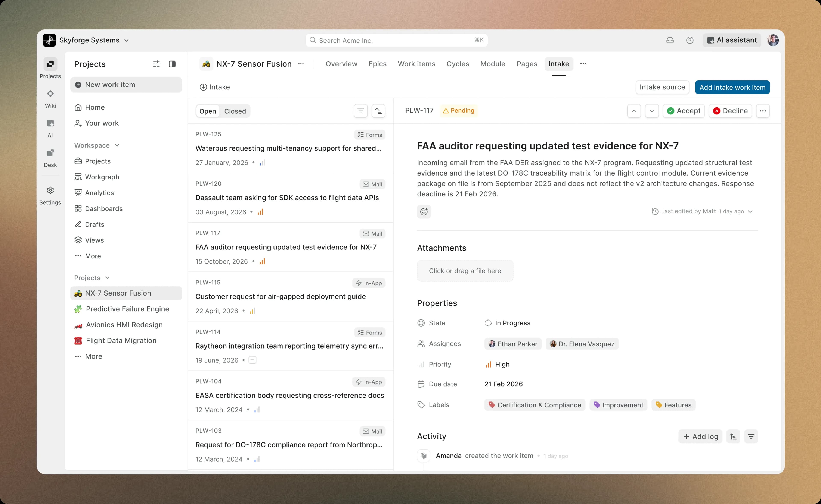Image resolution: width=821 pixels, height=504 pixels.
Task: Expand the Skyforge Systems workspace dropdown
Action: click(x=126, y=40)
